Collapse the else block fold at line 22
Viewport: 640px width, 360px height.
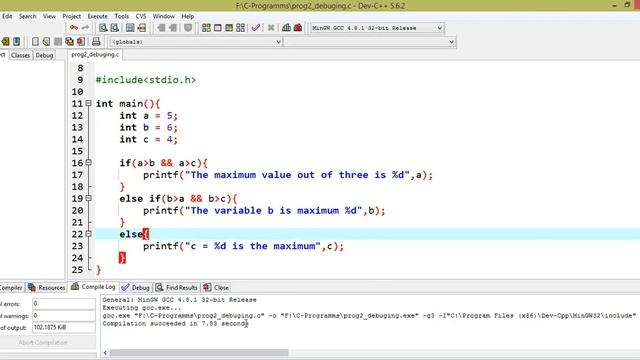88,234
